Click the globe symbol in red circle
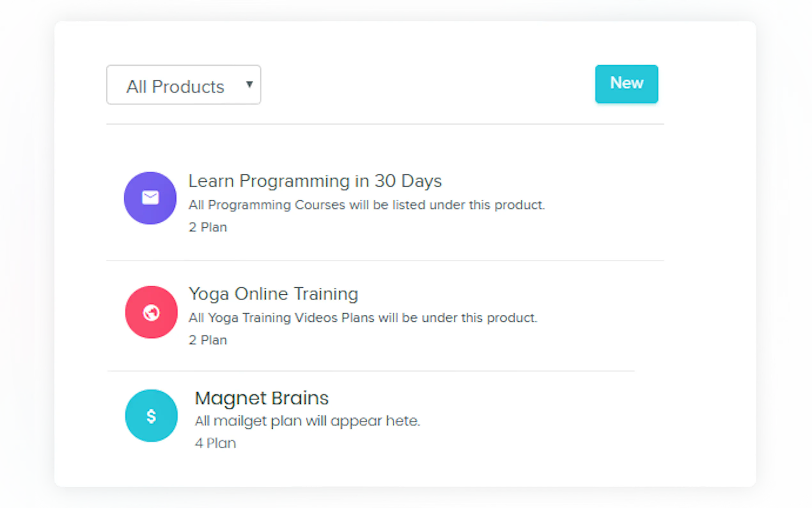This screenshot has width=812, height=508. pyautogui.click(x=151, y=313)
